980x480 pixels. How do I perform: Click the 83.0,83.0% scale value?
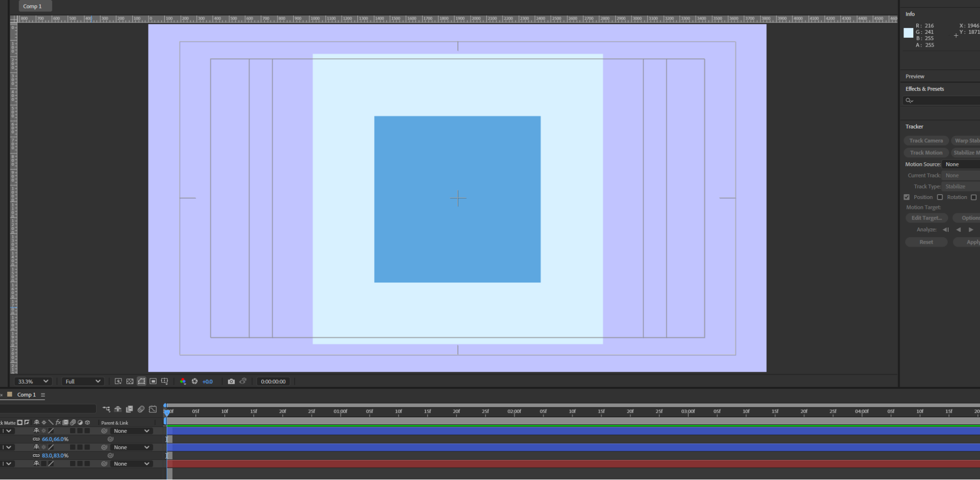pyautogui.click(x=55, y=455)
